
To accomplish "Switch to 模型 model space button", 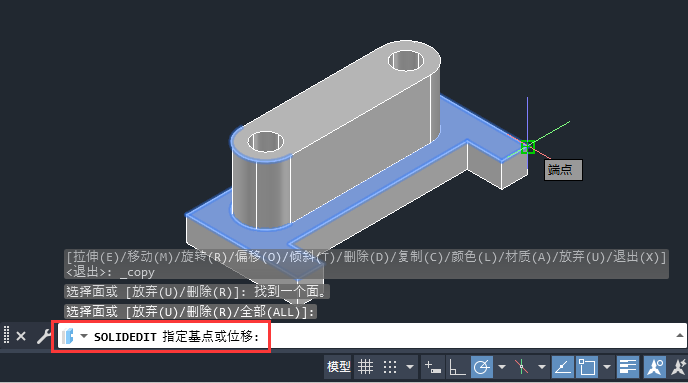I will click(339, 367).
